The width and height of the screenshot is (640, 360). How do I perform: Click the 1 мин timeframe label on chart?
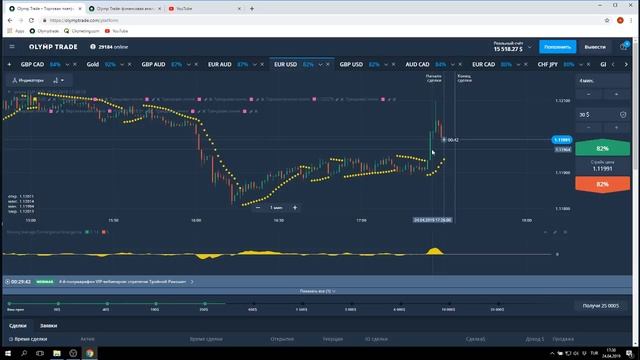[x=276, y=208]
